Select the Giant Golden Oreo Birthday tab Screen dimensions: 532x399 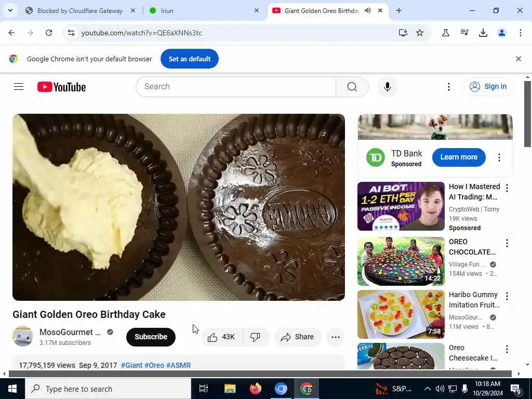point(322,11)
